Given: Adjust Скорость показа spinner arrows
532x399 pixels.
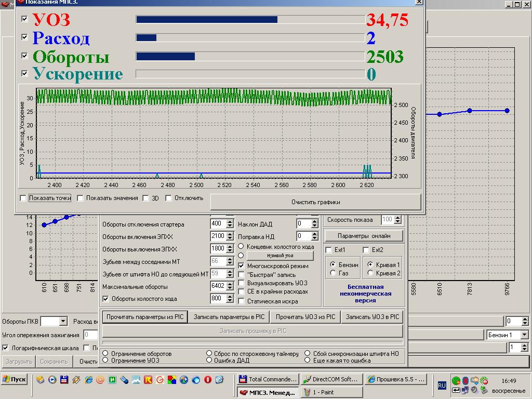Looking at the screenshot, I should [x=398, y=220].
